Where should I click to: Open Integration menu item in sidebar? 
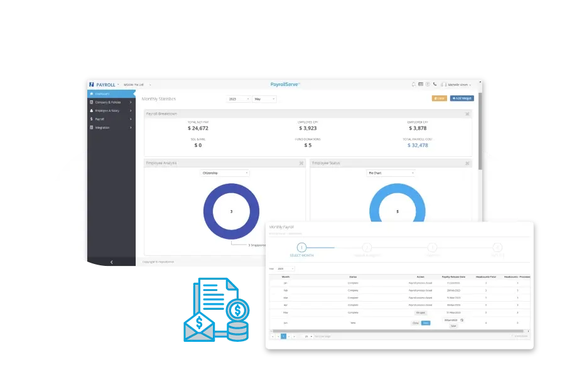coord(111,127)
